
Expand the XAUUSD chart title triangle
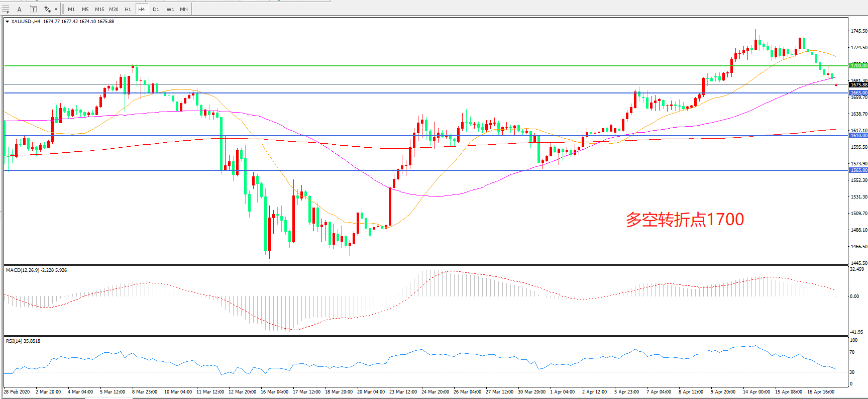tap(7, 22)
